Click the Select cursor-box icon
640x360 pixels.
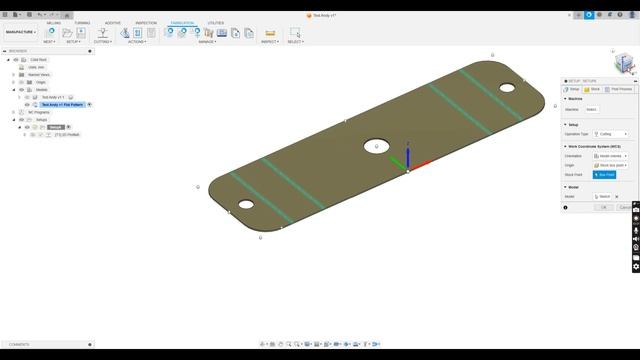point(295,33)
